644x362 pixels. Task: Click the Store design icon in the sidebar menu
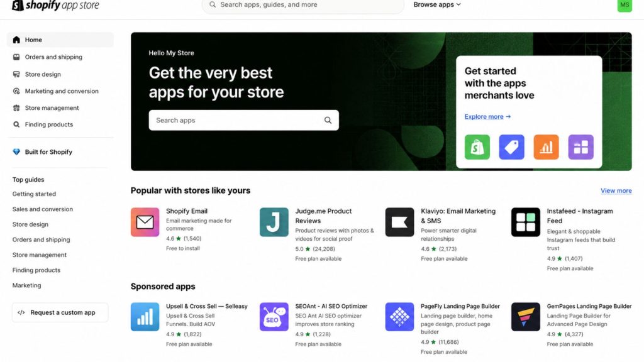(x=16, y=74)
